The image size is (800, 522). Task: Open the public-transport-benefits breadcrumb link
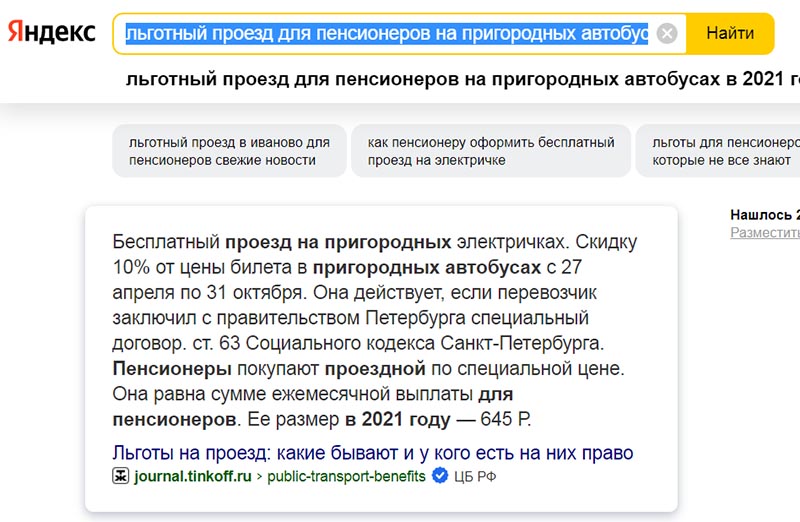tap(346, 476)
